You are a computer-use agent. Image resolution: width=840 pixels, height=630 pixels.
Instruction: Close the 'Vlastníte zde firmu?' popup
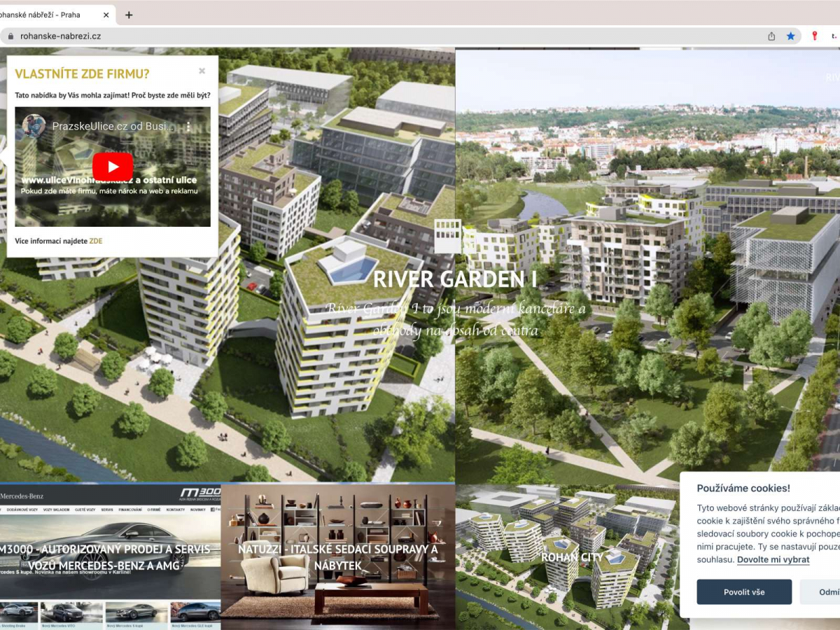202,71
